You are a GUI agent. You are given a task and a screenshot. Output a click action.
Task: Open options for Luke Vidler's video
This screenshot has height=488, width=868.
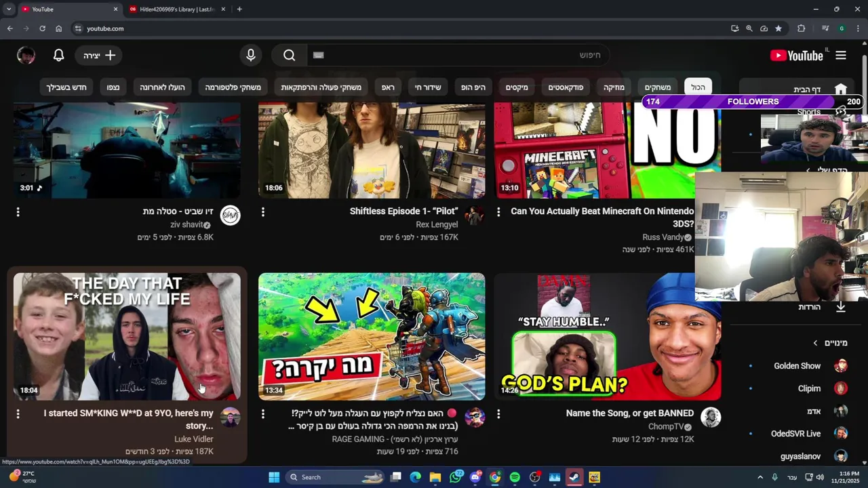(x=18, y=413)
